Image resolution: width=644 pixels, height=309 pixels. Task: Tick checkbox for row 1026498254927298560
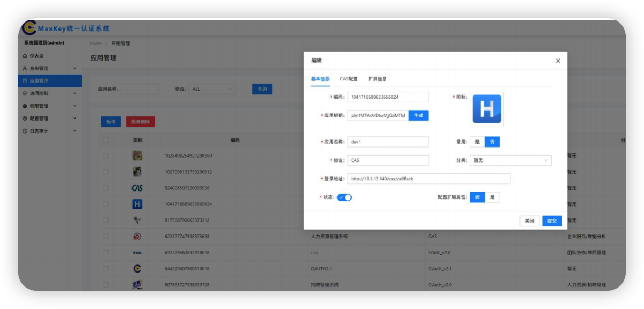(106, 156)
